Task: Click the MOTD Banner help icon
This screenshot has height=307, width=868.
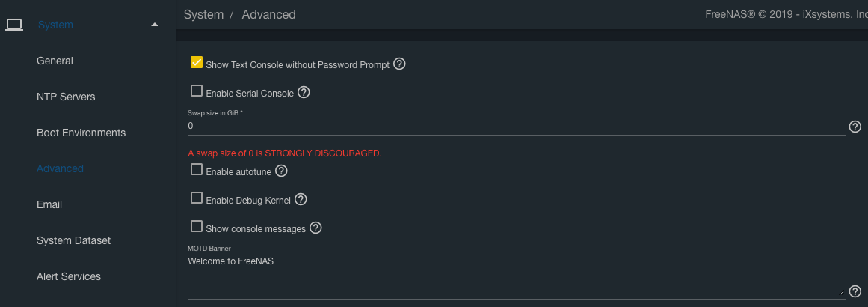Action: click(855, 291)
